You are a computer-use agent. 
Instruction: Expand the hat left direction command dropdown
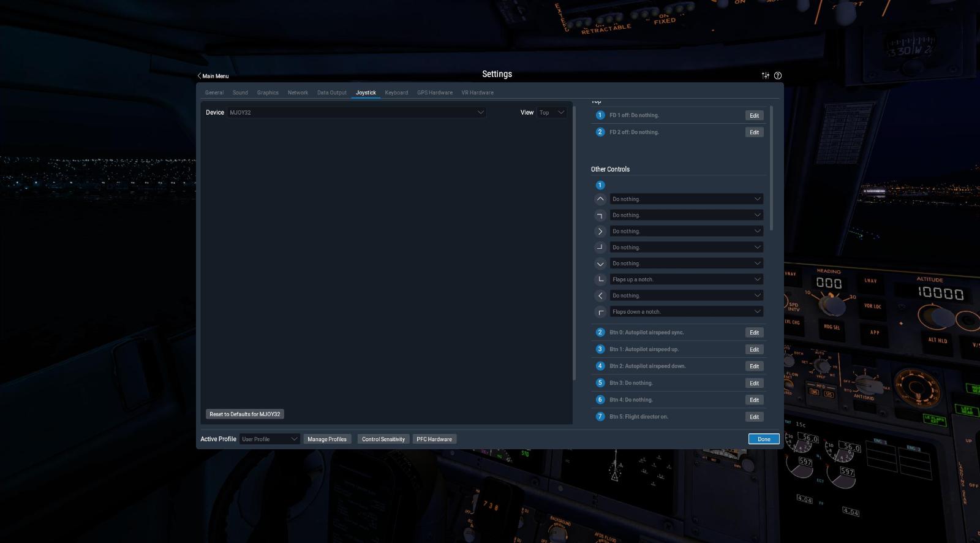coord(687,295)
